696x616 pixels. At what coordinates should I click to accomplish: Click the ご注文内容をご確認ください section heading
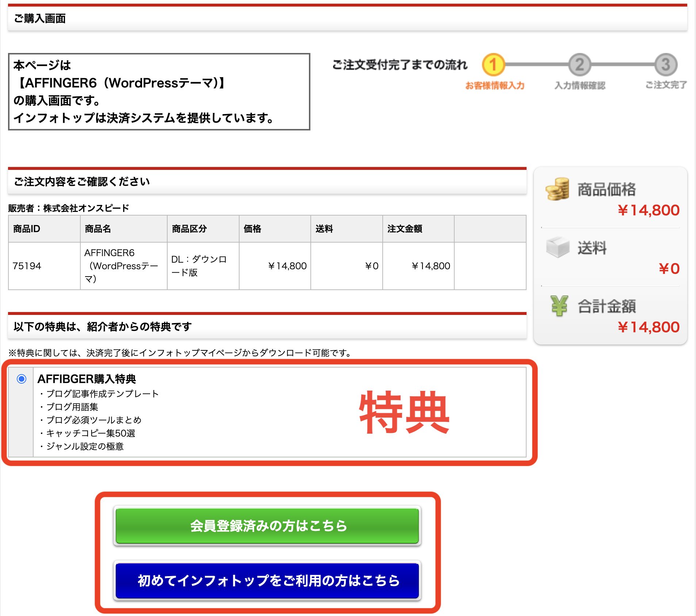pos(82,182)
